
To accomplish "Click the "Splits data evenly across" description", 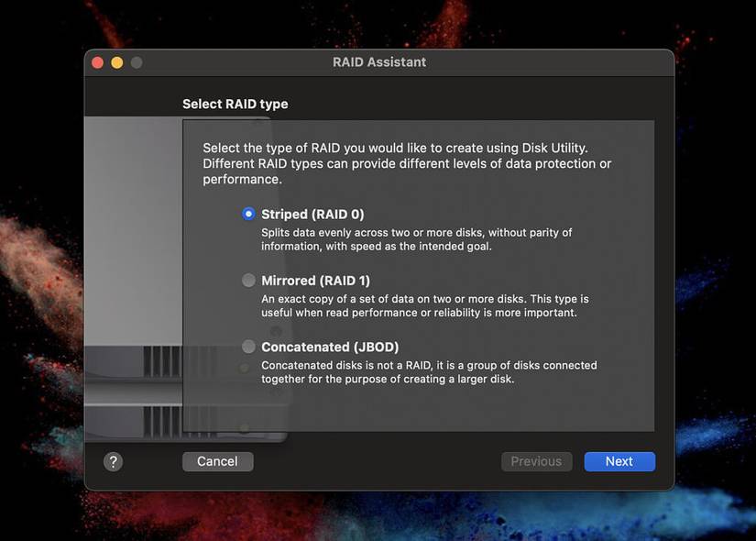I will point(417,239).
